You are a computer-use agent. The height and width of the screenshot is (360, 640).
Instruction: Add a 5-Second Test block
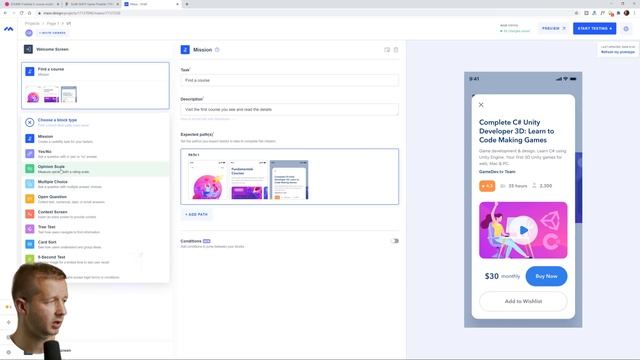click(x=95, y=259)
